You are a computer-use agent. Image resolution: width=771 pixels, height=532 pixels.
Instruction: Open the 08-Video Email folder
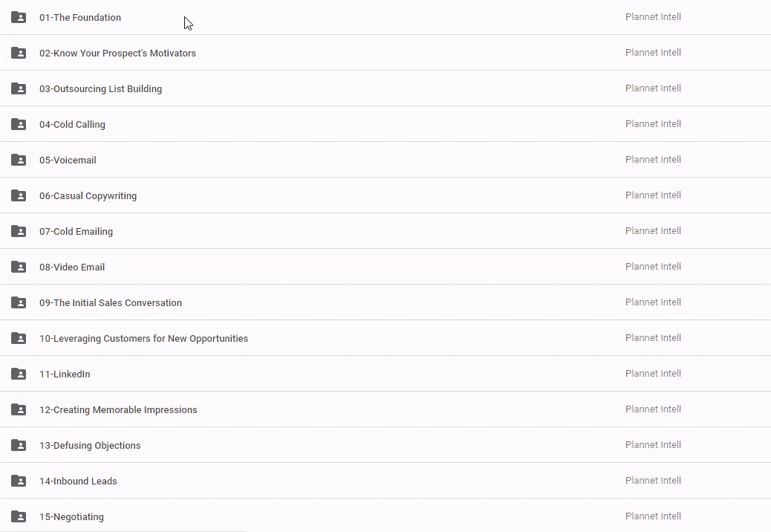coord(72,267)
